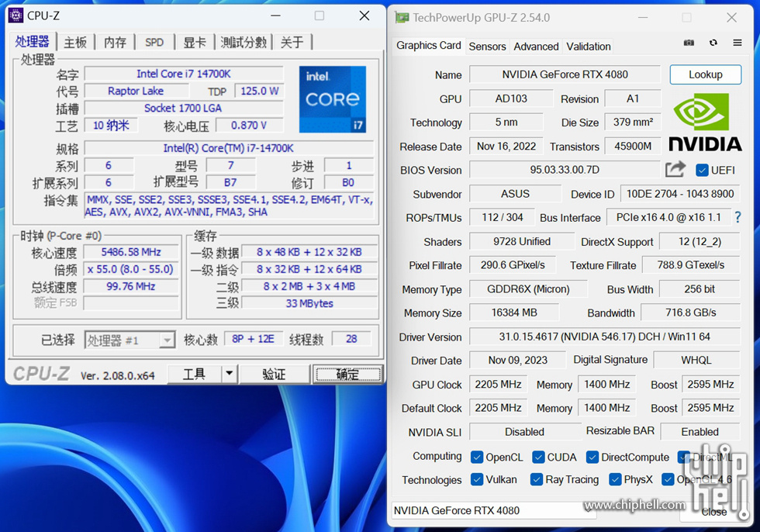Click the NVIDIA SLI value Disabled
This screenshot has height=532, width=760.
click(525, 432)
